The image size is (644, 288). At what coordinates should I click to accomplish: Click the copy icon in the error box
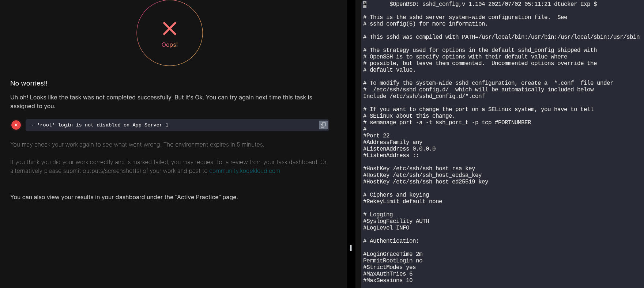coord(323,125)
